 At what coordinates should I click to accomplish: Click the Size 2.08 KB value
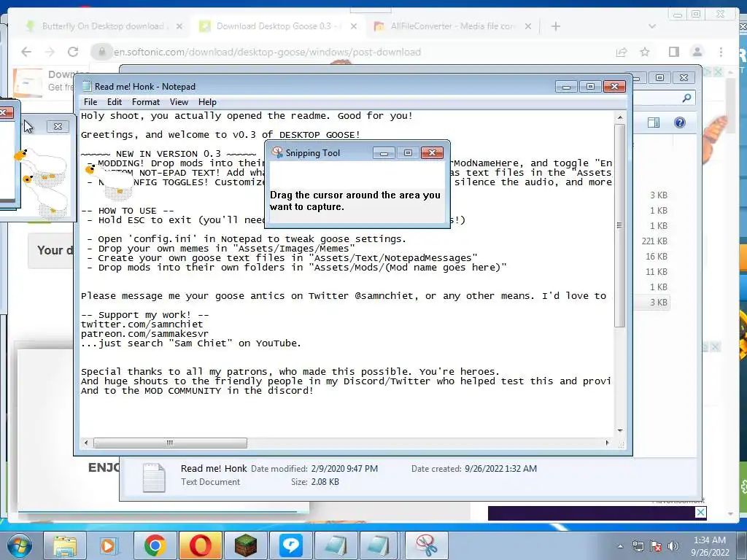[325, 482]
